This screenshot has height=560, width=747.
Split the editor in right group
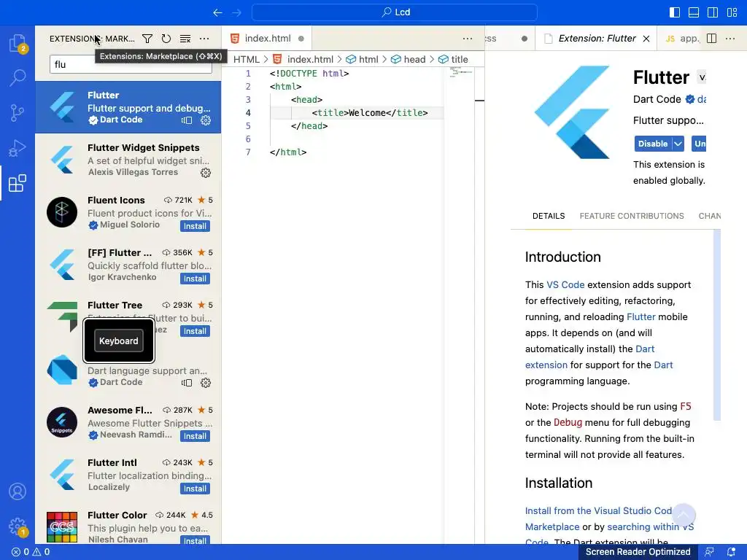712,39
